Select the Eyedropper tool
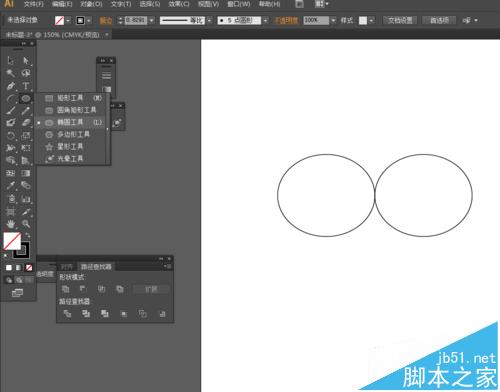The width and height of the screenshot is (500, 392). [x=11, y=185]
